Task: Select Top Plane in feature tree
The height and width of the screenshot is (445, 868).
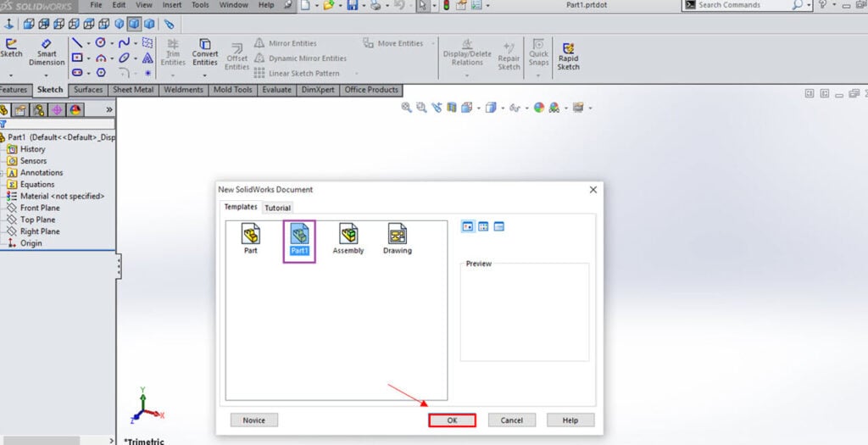Action: 37,220
